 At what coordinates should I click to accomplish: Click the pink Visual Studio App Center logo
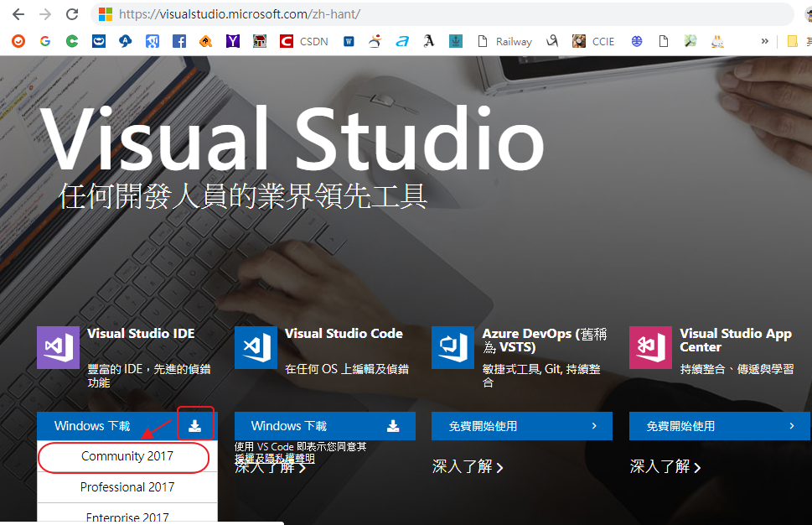650,347
